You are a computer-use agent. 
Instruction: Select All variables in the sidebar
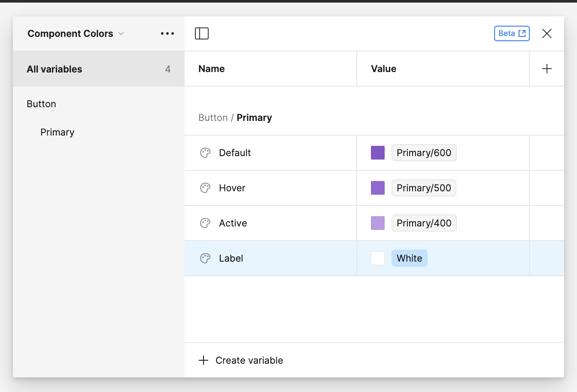pyautogui.click(x=55, y=69)
